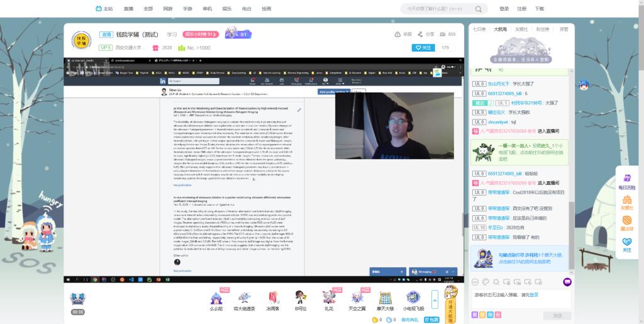Click chat username vincentywt
The width and height of the screenshot is (644, 324).
click(x=498, y=122)
